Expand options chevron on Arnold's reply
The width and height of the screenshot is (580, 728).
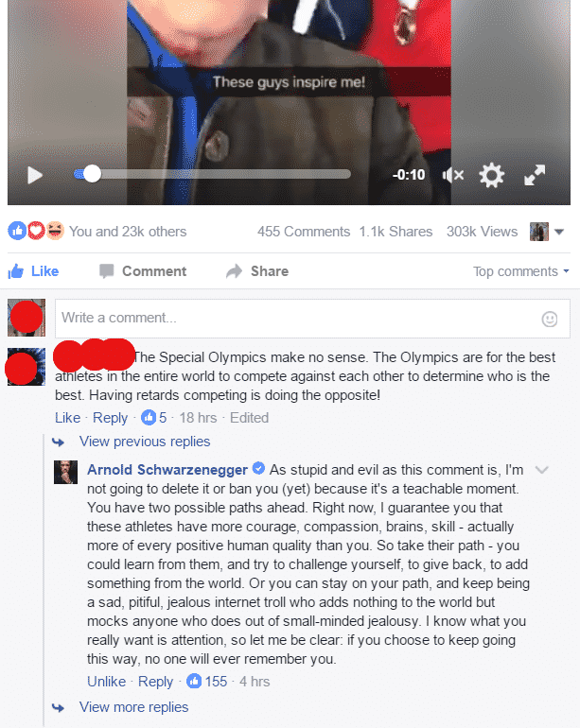tap(541, 470)
